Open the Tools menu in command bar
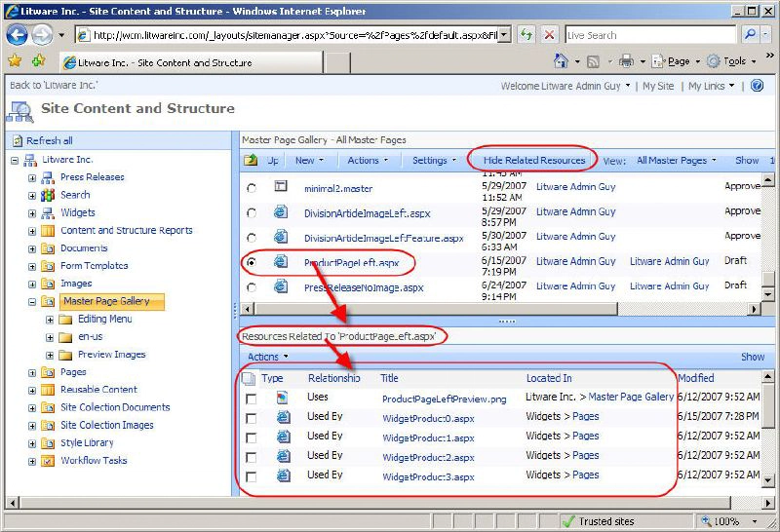Screen dimensions: 780x532 732,61
